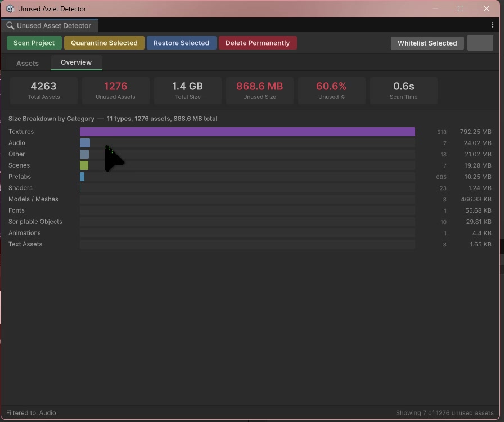Click the 55.68 KB Fonts size value

478,210
